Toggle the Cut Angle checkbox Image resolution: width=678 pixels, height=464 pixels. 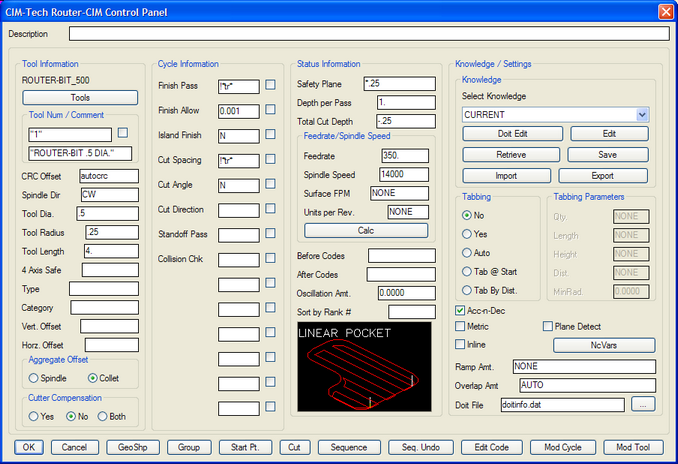click(x=270, y=184)
